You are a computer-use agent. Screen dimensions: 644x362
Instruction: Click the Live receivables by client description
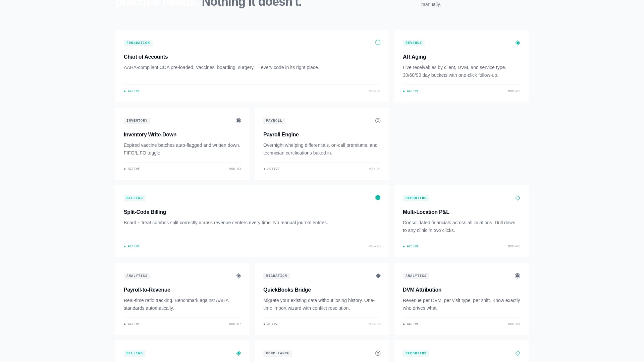click(x=454, y=71)
